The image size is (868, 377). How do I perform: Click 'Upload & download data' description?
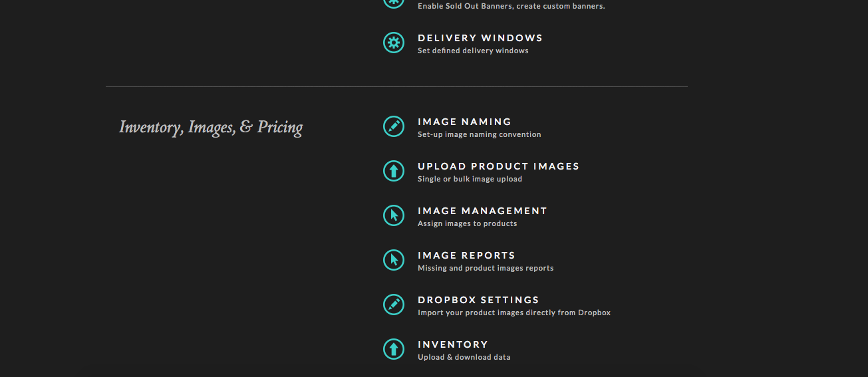[464, 357]
